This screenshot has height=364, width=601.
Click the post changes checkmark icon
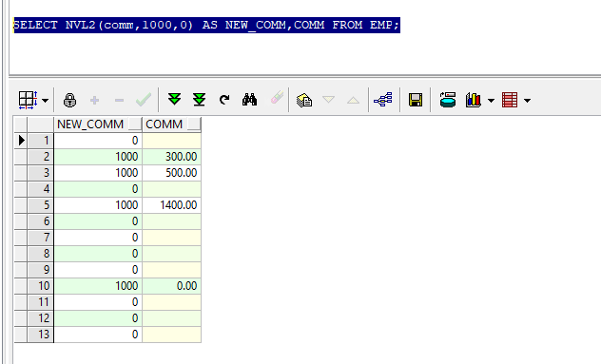tap(144, 101)
